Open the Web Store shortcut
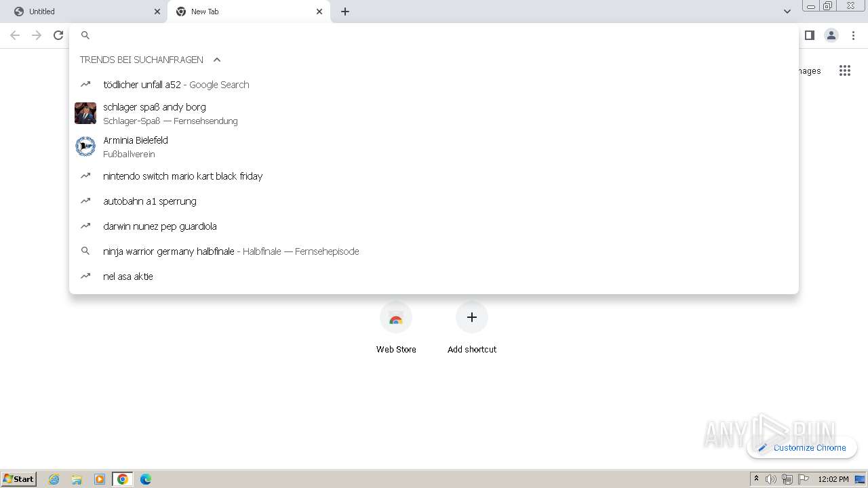This screenshot has height=488, width=868. [x=396, y=329]
